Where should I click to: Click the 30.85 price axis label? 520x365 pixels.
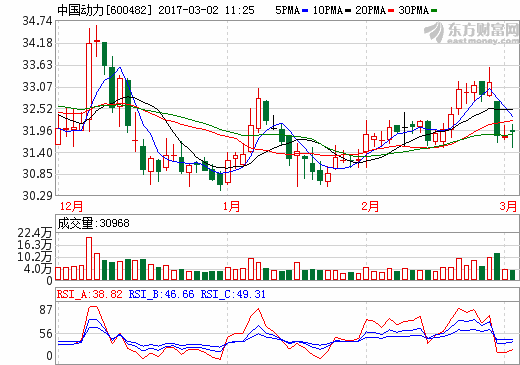click(x=38, y=174)
